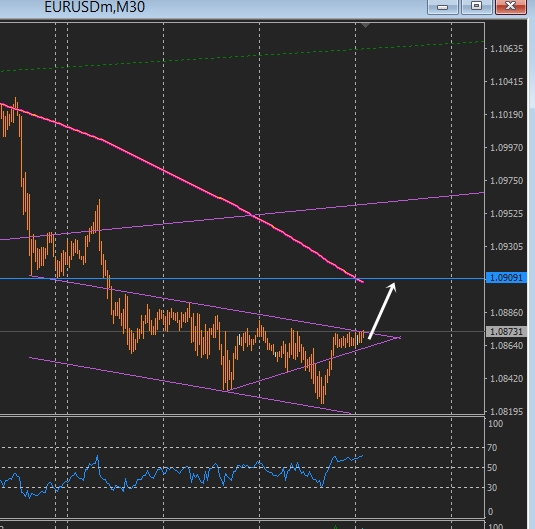Select the lowest purple descending channel line
Screen dimensions: 535x529
tap(191, 386)
